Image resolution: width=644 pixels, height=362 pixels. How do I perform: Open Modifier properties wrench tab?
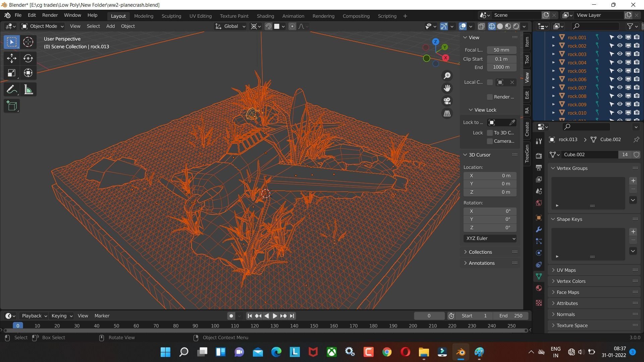[x=539, y=230]
